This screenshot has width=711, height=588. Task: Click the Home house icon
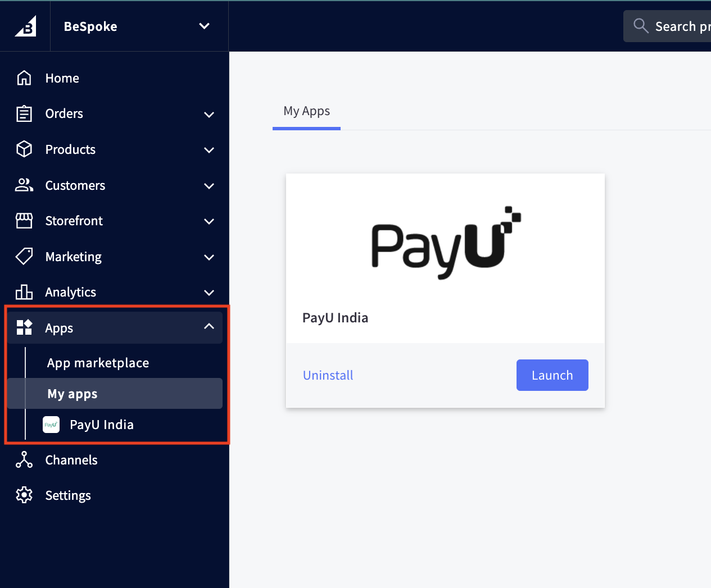pyautogui.click(x=24, y=78)
